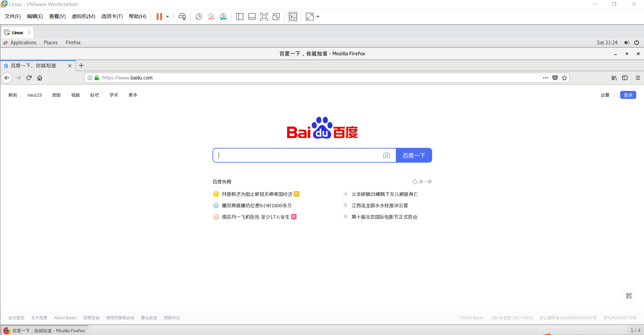Refresh hot list with 换一换
Image resolution: width=644 pixels, height=335 pixels.
tap(422, 182)
